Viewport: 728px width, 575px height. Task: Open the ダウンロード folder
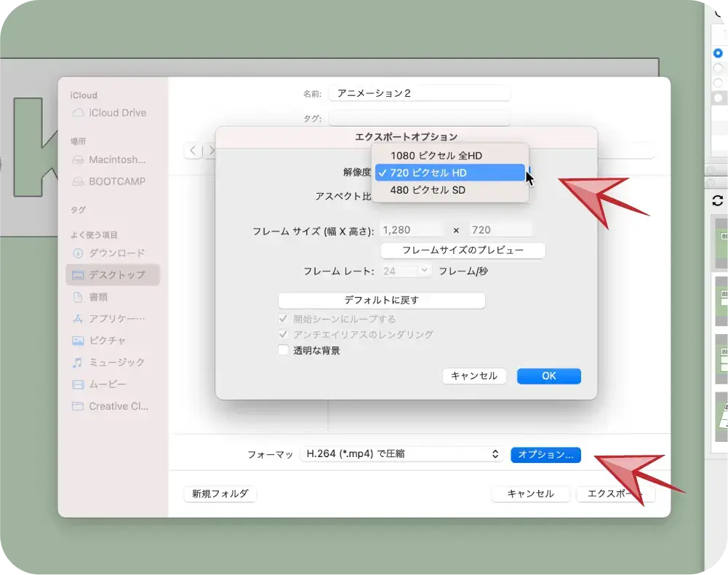pyautogui.click(x=116, y=253)
